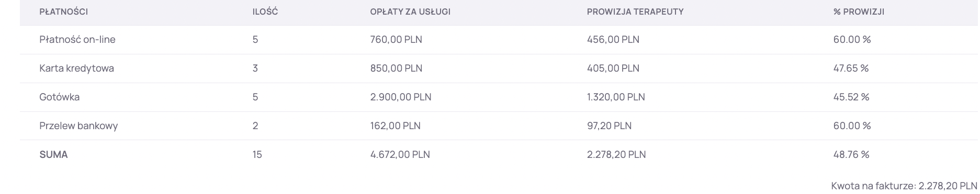980x194 pixels.
Task: Click the 48.76 % total commission value
Action: tap(851, 154)
